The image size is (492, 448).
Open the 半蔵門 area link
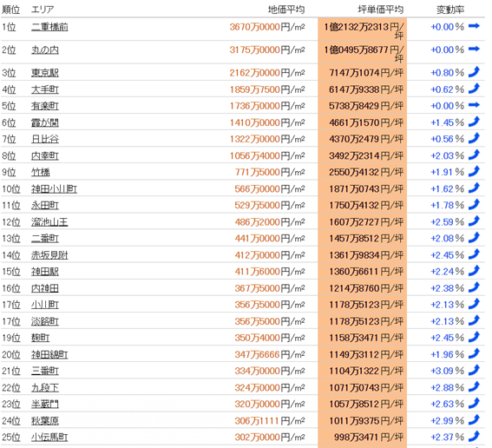tap(45, 404)
